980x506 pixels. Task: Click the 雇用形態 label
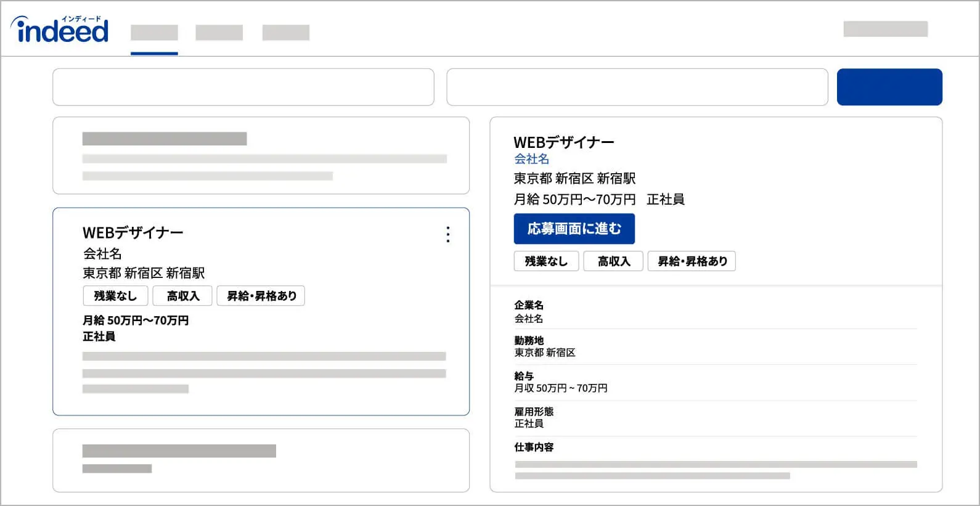pyautogui.click(x=534, y=411)
